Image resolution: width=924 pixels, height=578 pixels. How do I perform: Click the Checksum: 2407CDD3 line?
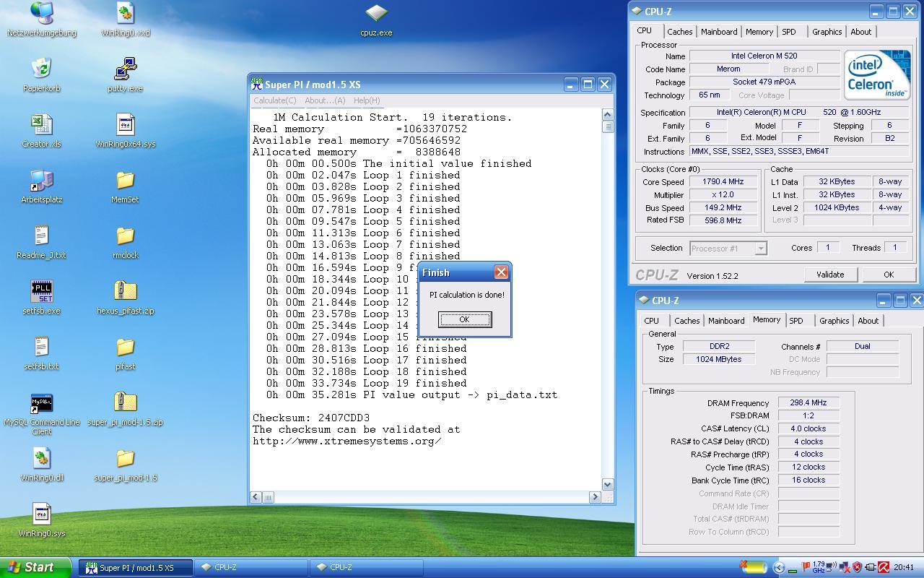point(311,418)
